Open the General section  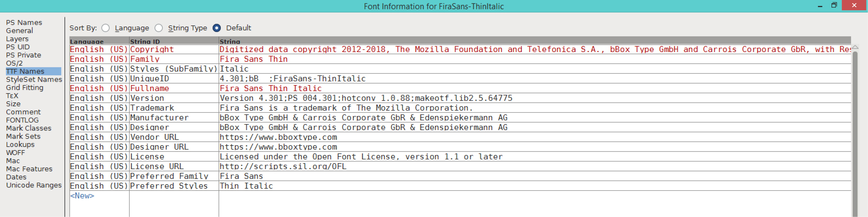tap(20, 31)
